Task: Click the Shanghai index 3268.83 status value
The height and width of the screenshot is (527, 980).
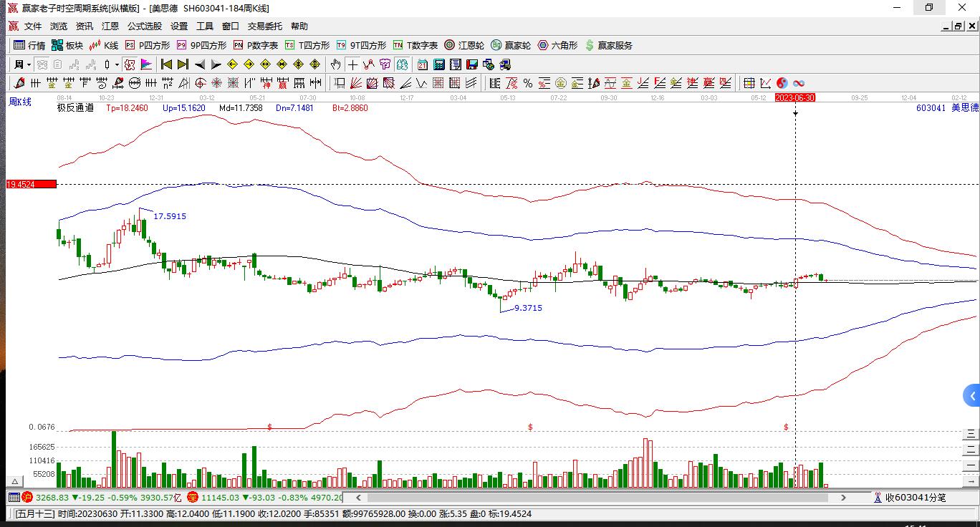Action: coord(52,498)
